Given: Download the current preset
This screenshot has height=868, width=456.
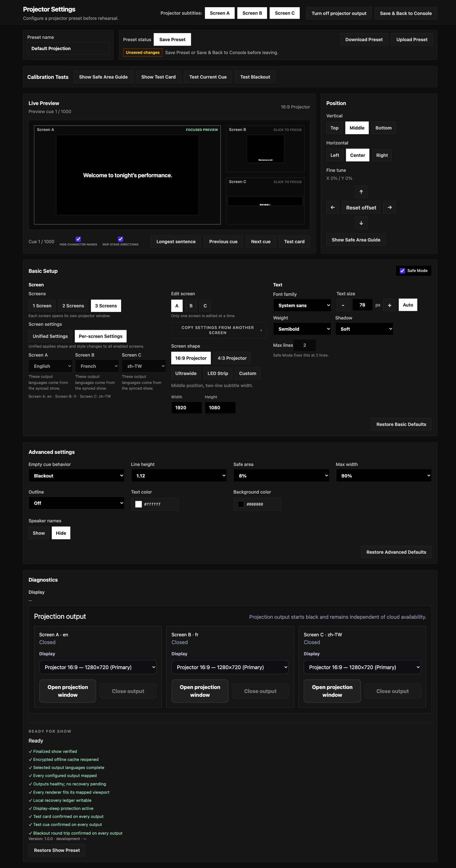Looking at the screenshot, I should point(364,39).
